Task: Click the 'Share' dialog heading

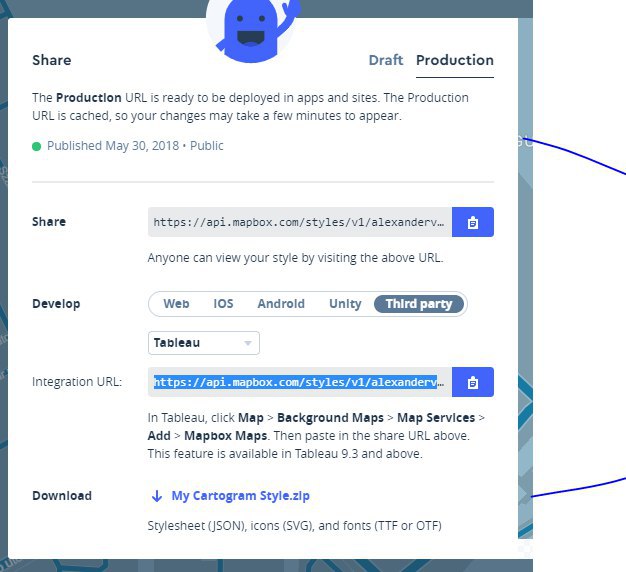Action: pyautogui.click(x=52, y=60)
